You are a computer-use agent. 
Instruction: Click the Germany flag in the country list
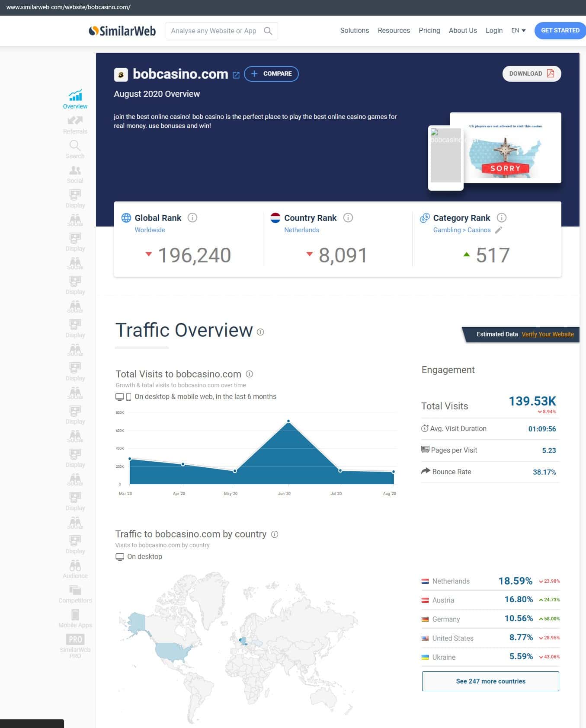coord(425,619)
